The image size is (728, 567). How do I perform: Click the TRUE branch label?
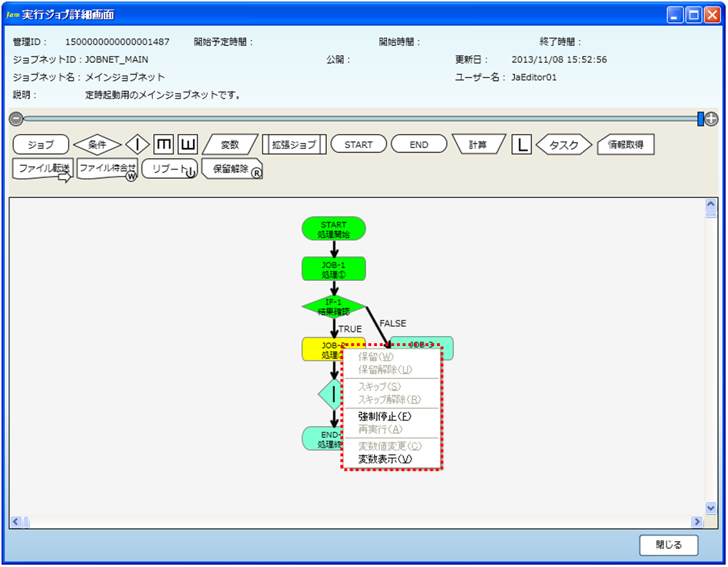(x=350, y=329)
